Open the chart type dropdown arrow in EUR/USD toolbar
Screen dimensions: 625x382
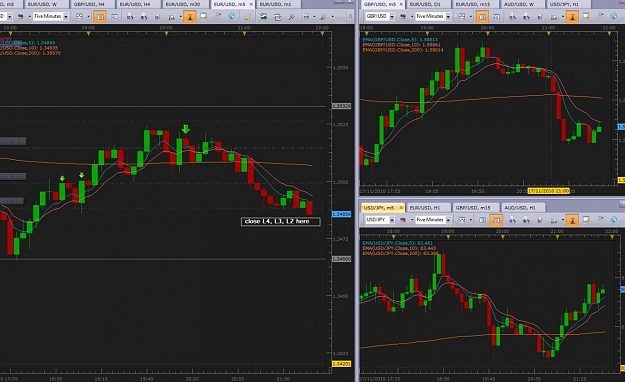click(88, 17)
